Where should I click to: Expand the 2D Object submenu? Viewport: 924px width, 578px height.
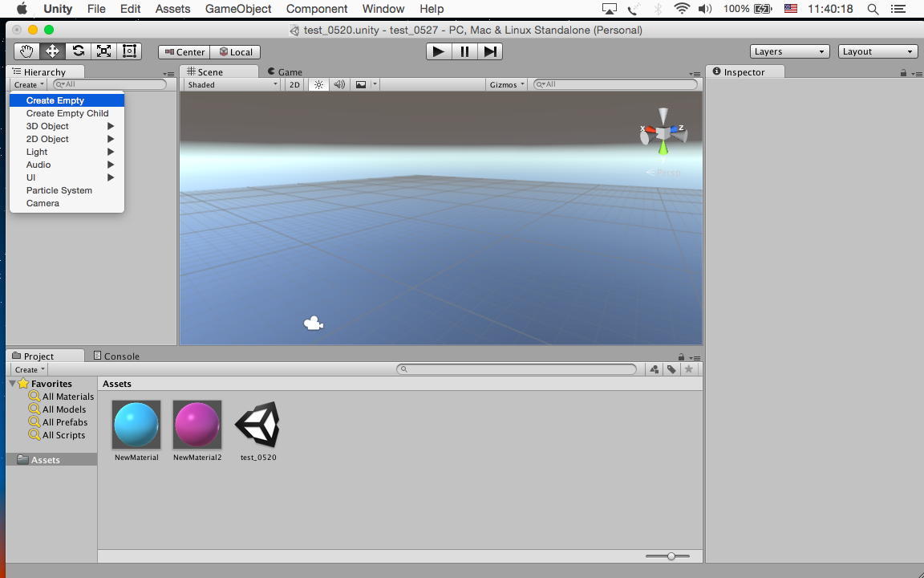[67, 139]
